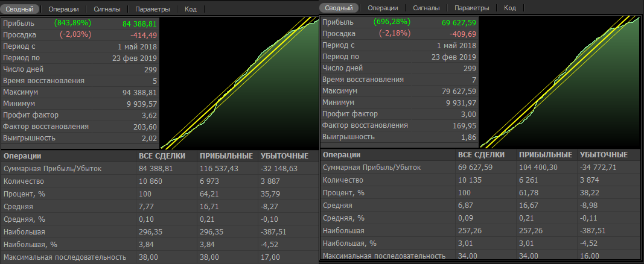Switch to Сигналы tab in right report
Viewport: 644px width, 264px height.
click(426, 8)
